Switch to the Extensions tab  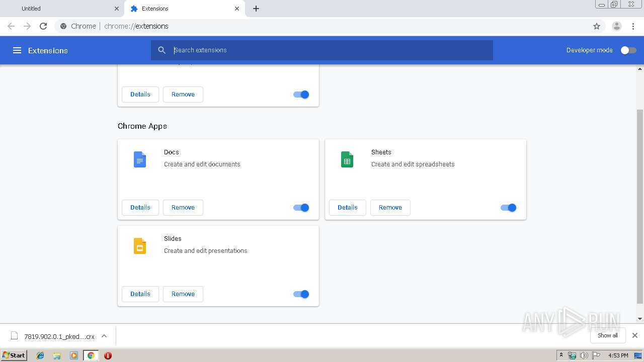(185, 9)
